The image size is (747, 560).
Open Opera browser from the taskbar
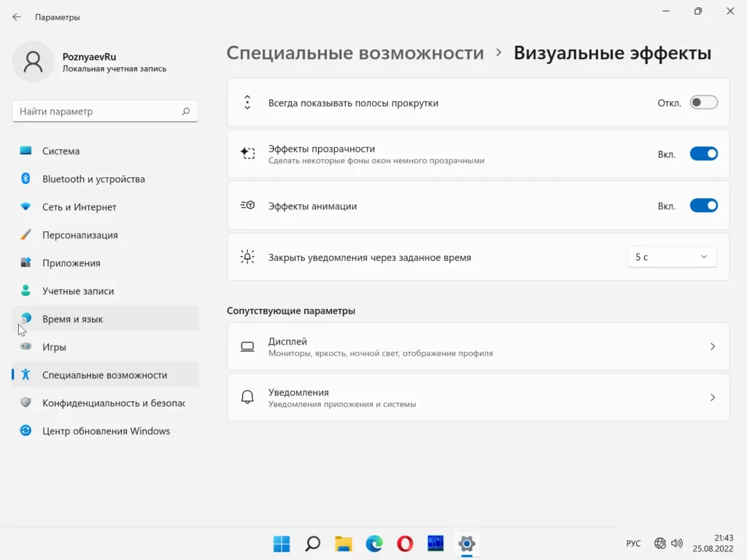405,543
